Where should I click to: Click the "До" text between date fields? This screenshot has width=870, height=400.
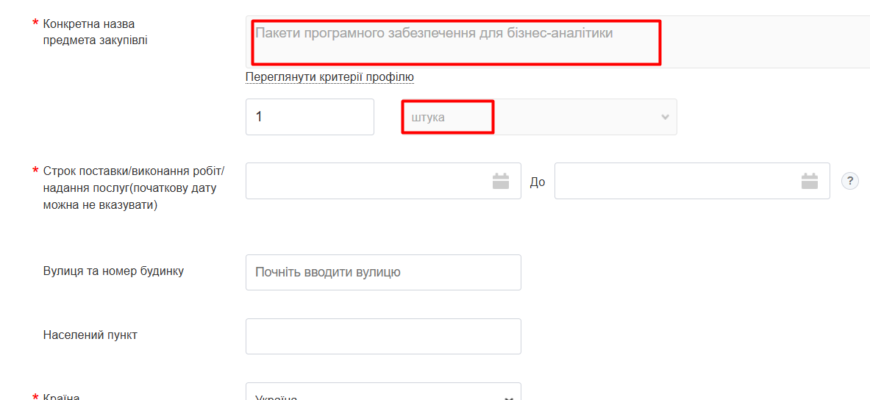(537, 182)
